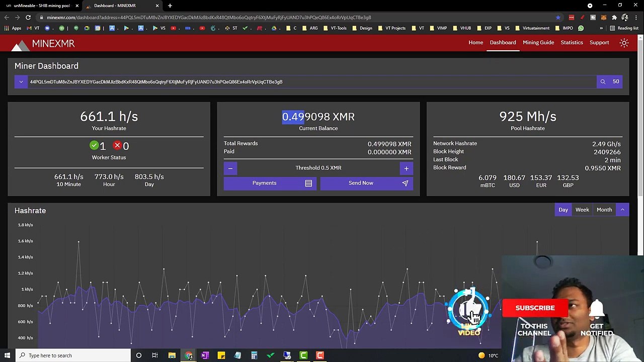Click the MINEXMR logo
Image resolution: width=644 pixels, height=362 pixels.
click(43, 44)
